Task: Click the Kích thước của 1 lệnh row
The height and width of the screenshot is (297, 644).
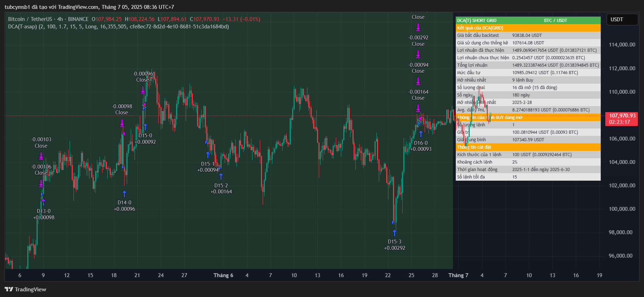Action: tap(528, 155)
